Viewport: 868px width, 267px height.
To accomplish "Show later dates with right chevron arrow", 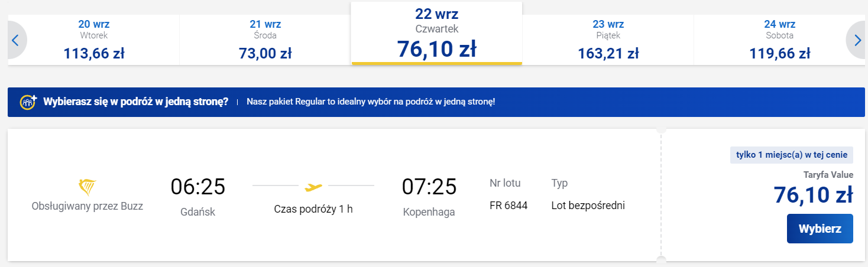I will click(857, 40).
